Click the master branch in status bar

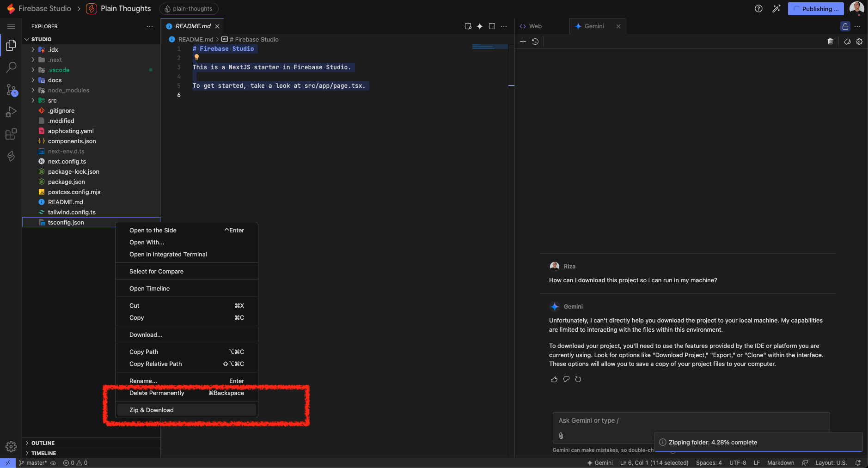[34, 463]
